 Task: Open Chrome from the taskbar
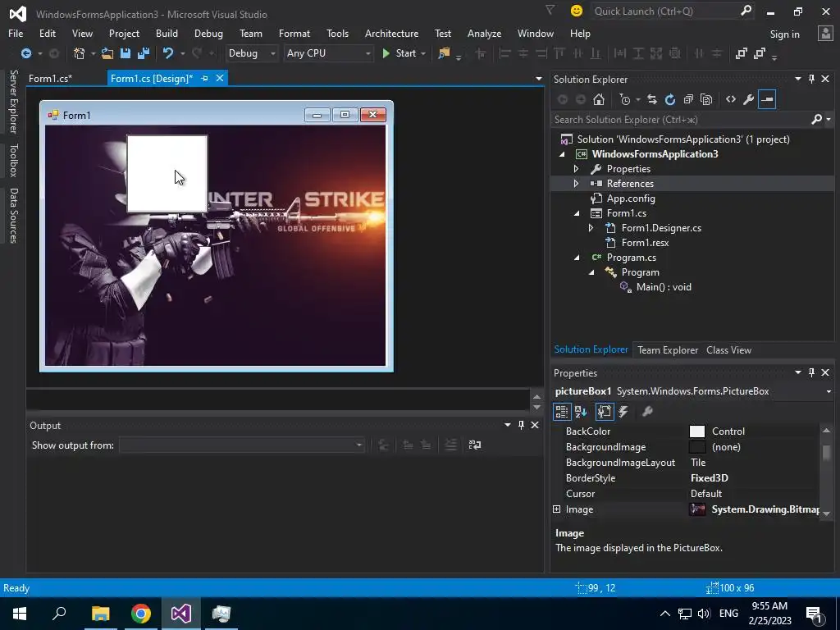coord(141,614)
